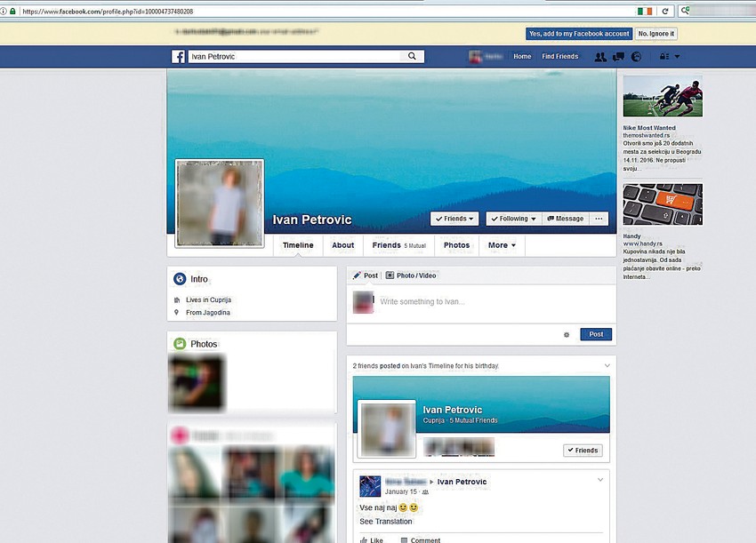Toggle the Following status on Ivan's profile
The width and height of the screenshot is (756, 543).
(x=513, y=218)
